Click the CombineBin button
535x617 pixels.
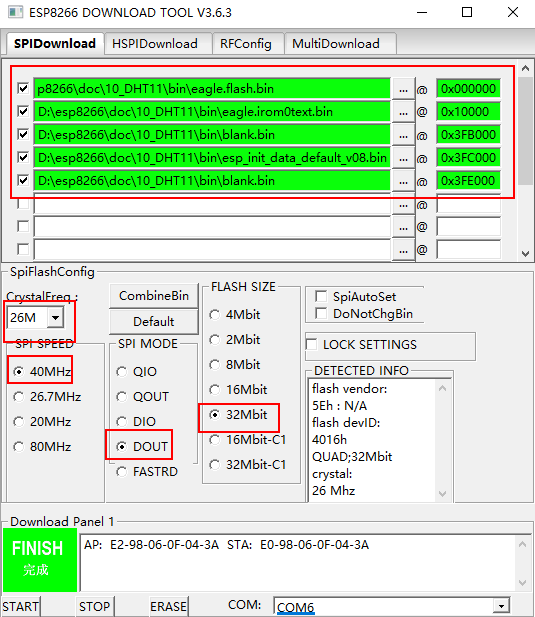[154, 296]
